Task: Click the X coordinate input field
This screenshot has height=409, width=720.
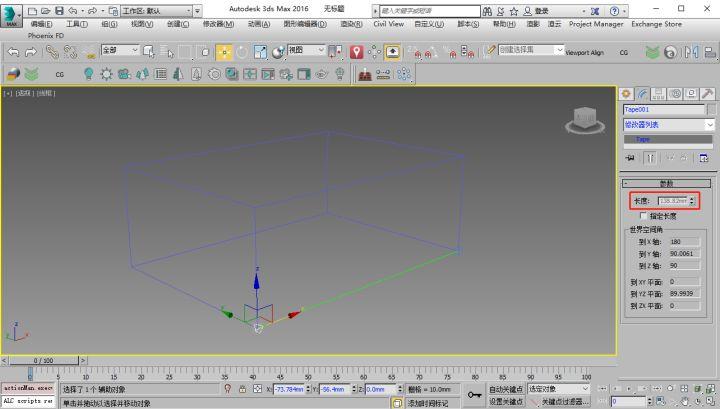Action: click(290, 389)
